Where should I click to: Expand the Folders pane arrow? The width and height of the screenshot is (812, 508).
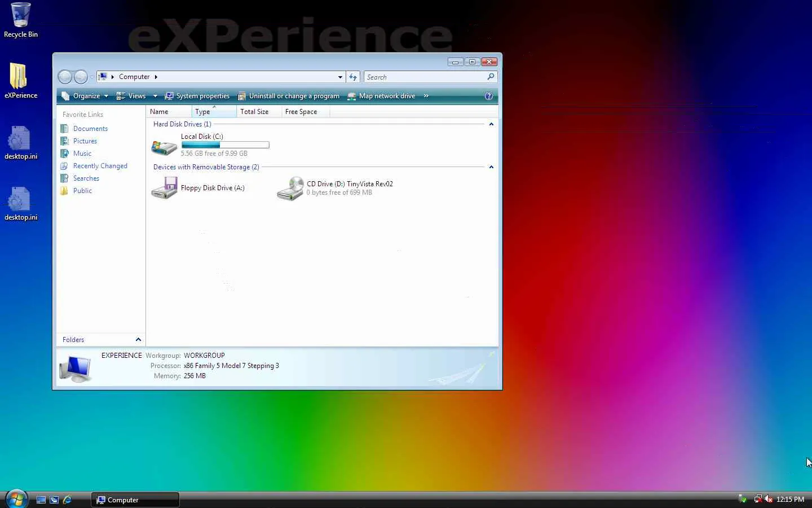(x=138, y=339)
